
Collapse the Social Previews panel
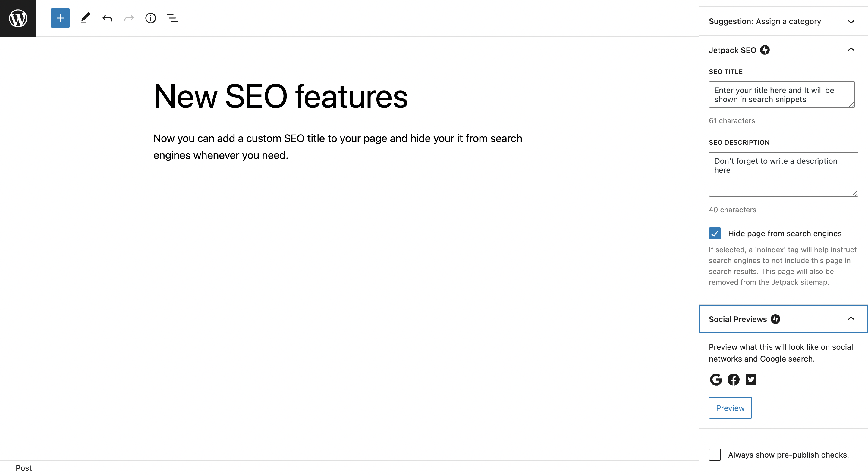(x=851, y=319)
